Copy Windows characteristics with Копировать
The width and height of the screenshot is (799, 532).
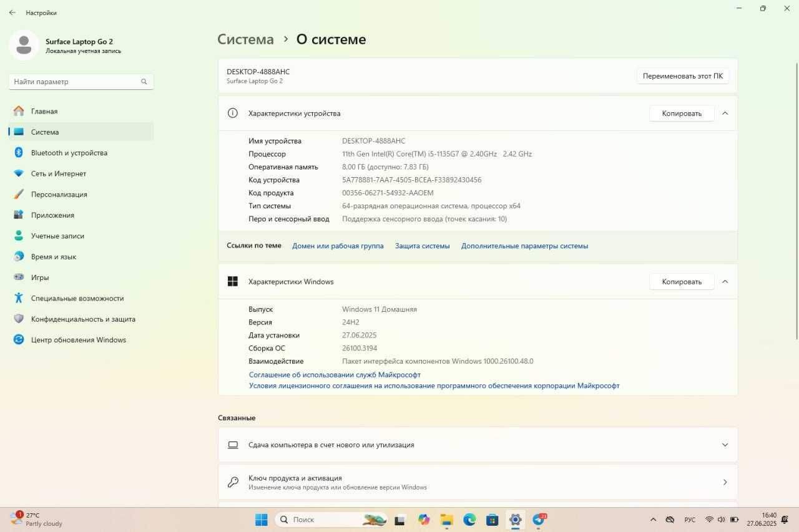point(682,282)
